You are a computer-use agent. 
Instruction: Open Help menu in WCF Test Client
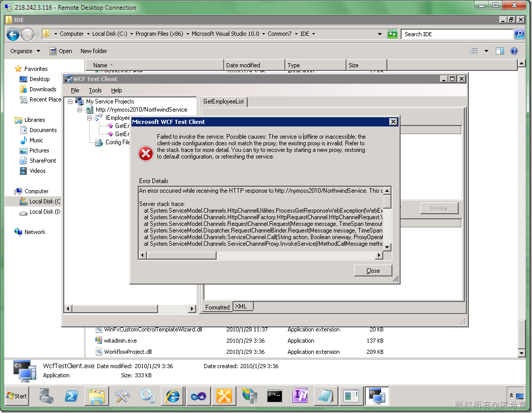[116, 90]
